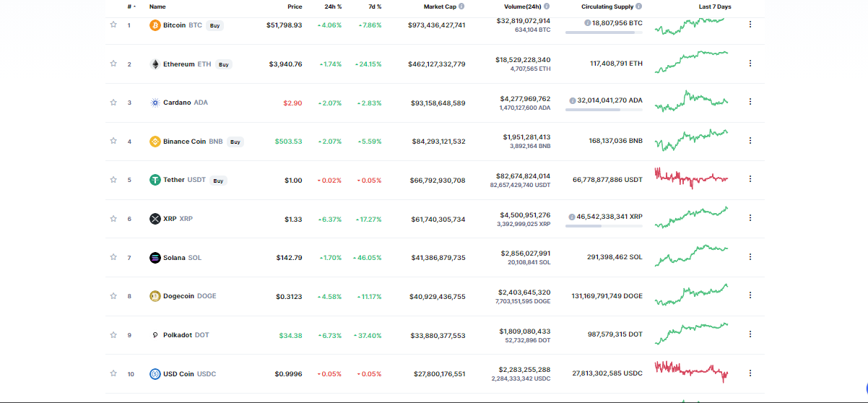
Task: Open more options menu for Bitcoin row
Action: pos(750,25)
